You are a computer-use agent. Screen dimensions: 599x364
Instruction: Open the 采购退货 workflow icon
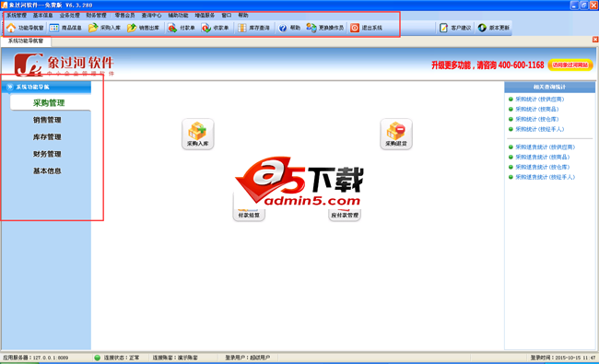click(396, 134)
